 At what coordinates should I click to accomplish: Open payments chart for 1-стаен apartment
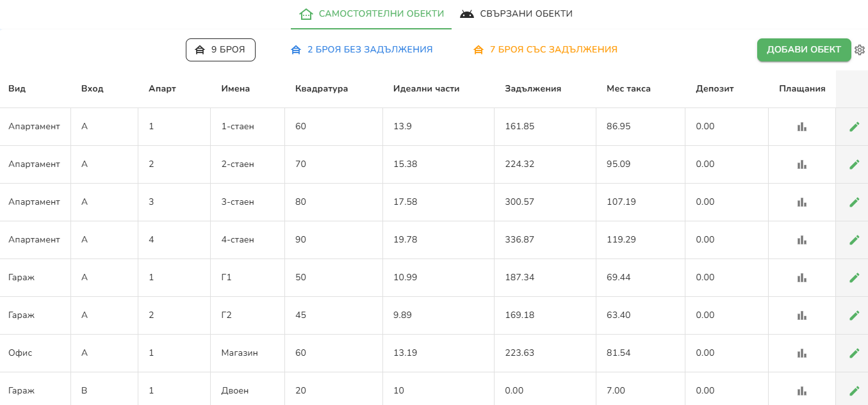(x=801, y=126)
